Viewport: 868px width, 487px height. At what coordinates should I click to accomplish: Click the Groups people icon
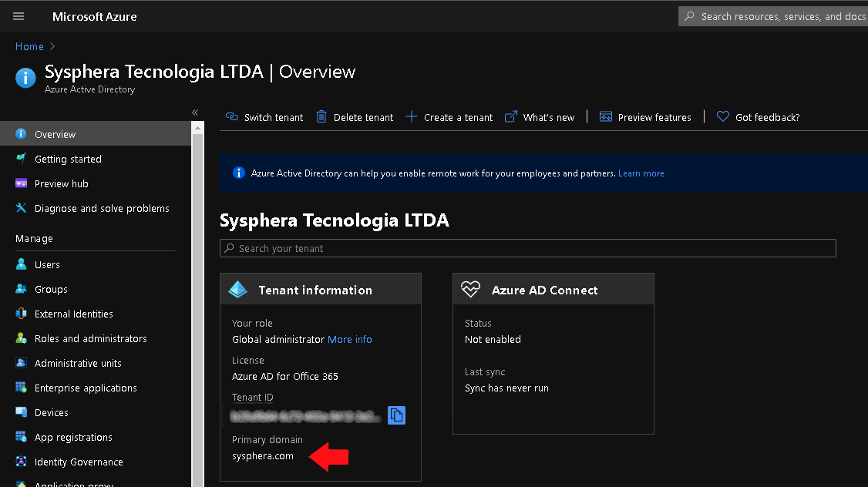[x=21, y=288]
